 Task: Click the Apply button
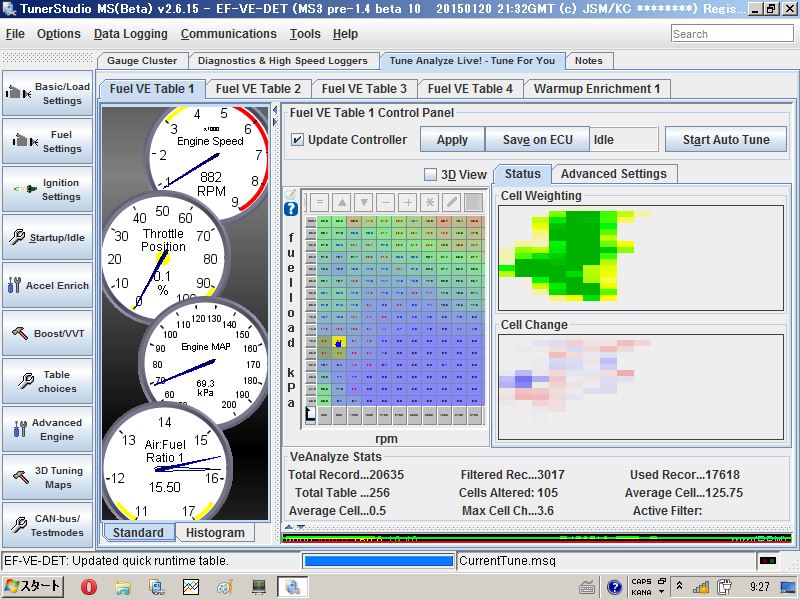(452, 139)
